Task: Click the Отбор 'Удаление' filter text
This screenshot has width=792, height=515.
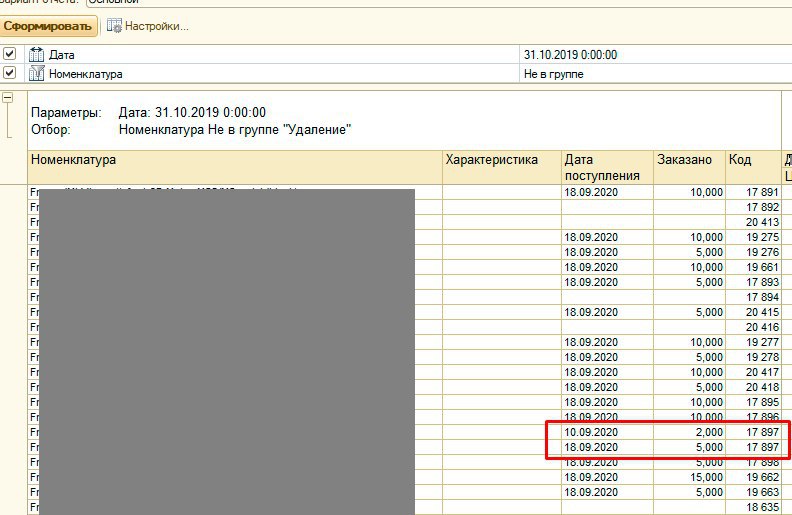Action: click(235, 130)
